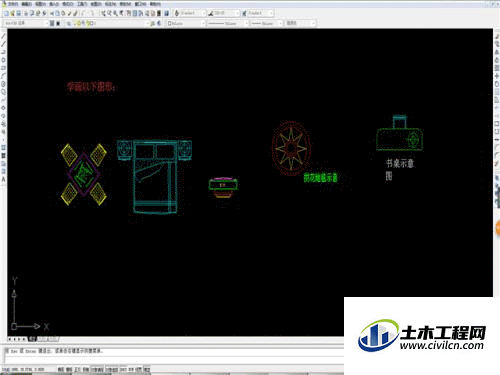Toggle 栅格 grid display in status bar

(x=69, y=369)
